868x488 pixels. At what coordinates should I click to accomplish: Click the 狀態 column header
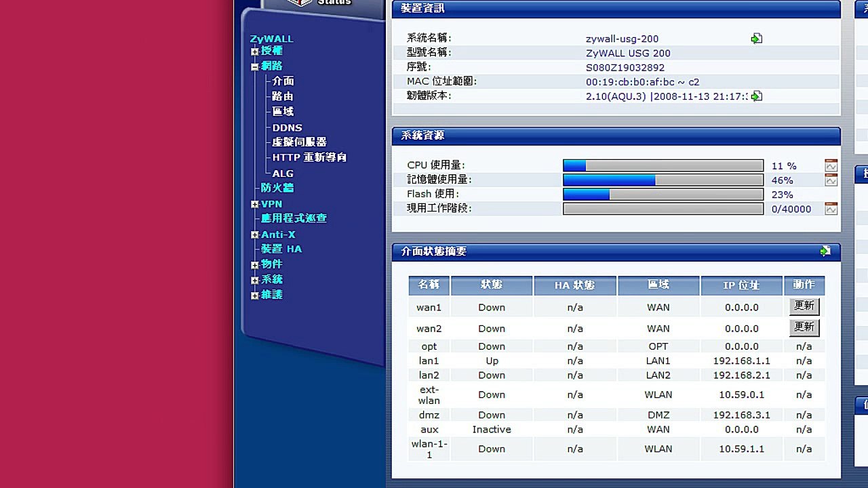click(492, 285)
